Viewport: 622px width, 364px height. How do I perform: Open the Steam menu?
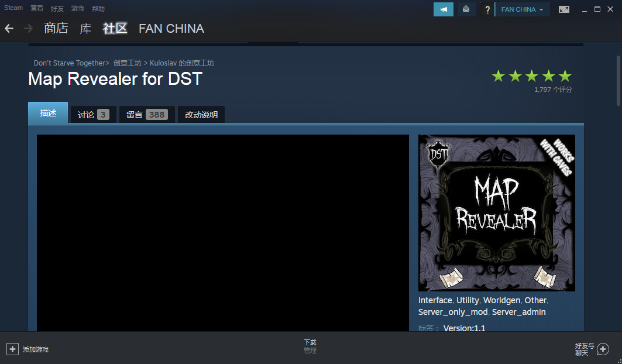(x=13, y=8)
